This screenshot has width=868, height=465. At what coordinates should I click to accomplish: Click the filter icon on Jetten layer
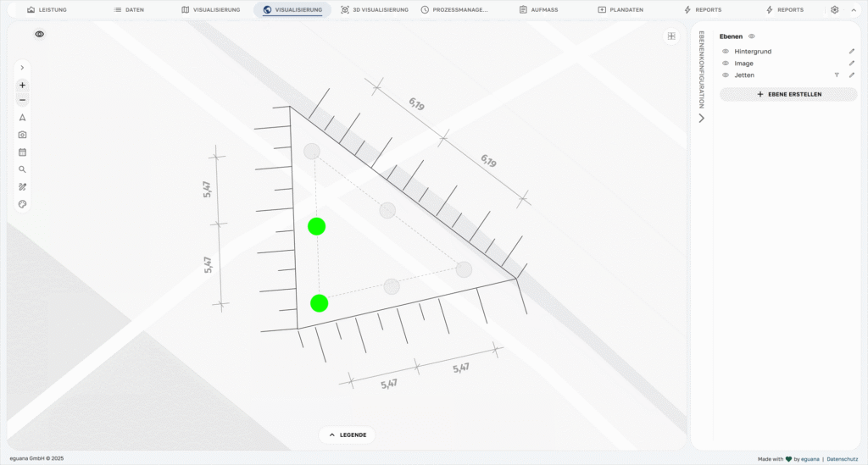837,75
